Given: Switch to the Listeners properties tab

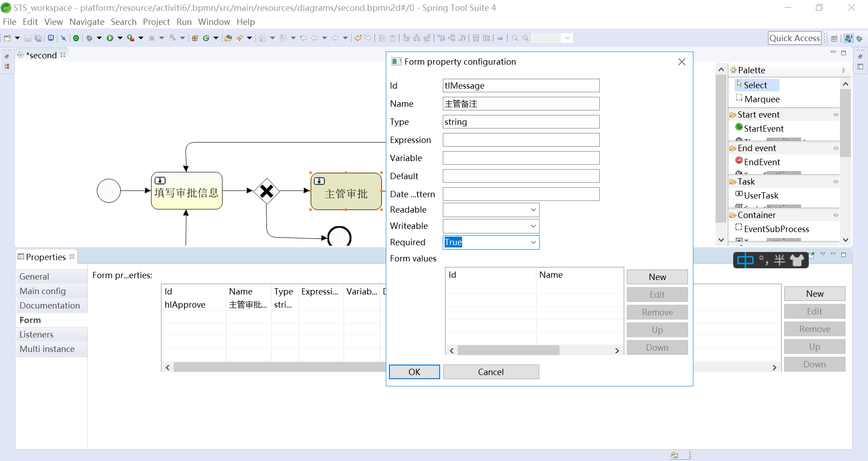Looking at the screenshot, I should (x=52, y=335).
